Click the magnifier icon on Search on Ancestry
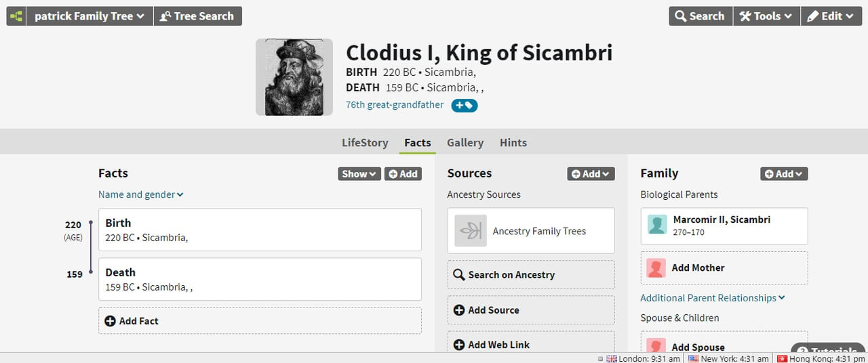Screen dimensions: 868x363 tap(459, 275)
